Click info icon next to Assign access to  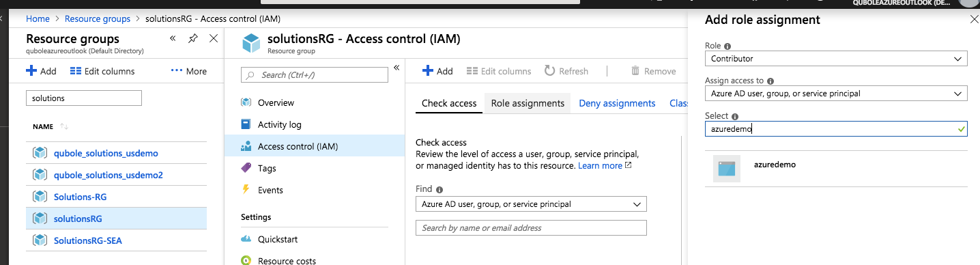(x=770, y=81)
